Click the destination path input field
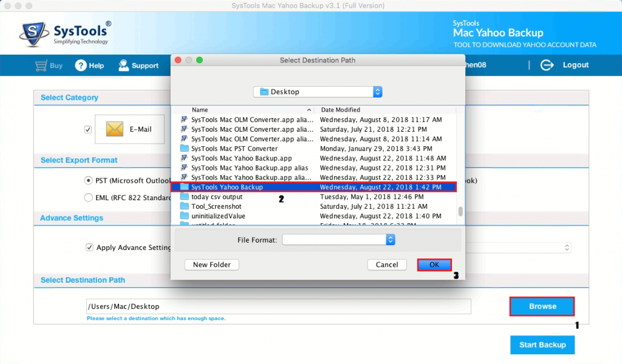 tap(278, 306)
